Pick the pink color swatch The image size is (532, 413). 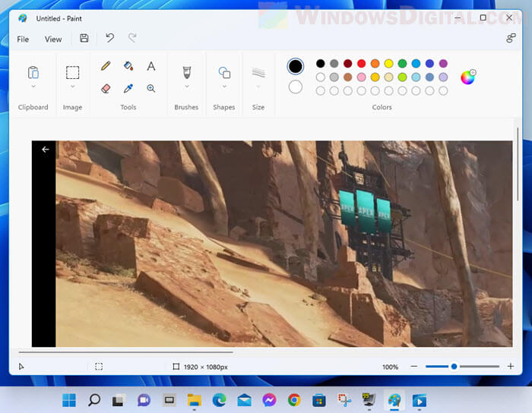pos(361,77)
